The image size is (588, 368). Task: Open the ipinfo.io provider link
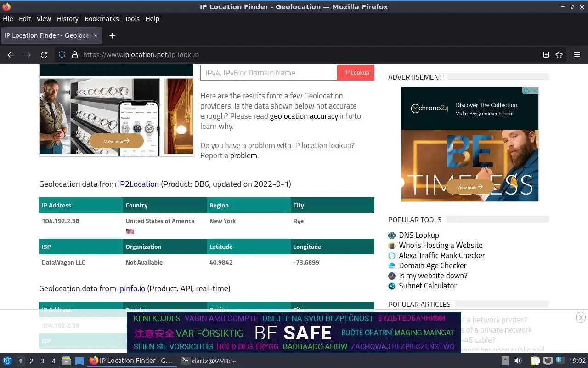click(x=131, y=288)
